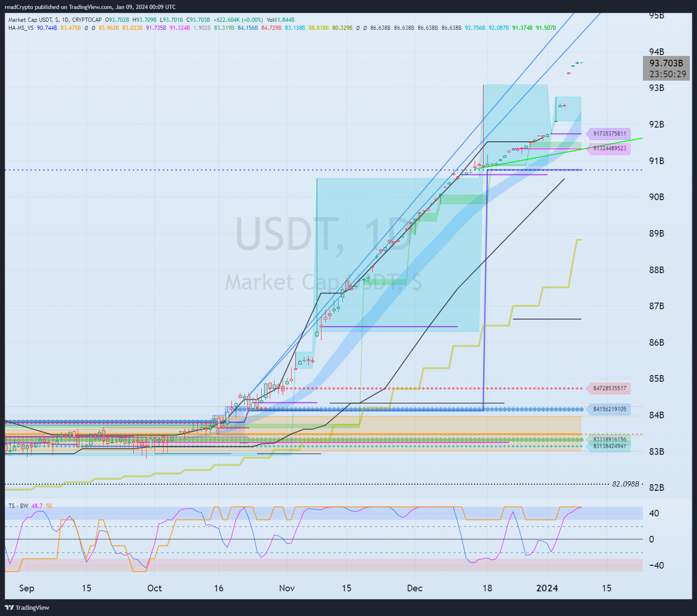Click the indicator value 83.962B
The width and height of the screenshot is (697, 616).
click(109, 28)
